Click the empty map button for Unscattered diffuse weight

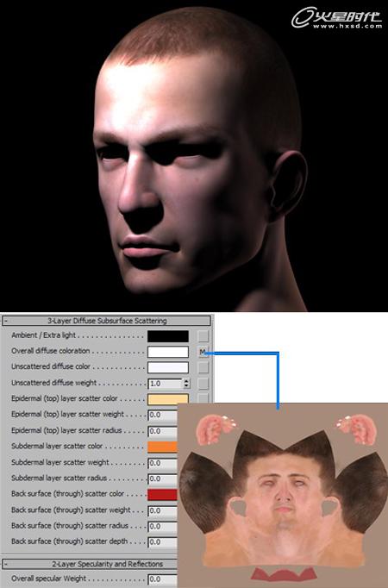coord(203,384)
